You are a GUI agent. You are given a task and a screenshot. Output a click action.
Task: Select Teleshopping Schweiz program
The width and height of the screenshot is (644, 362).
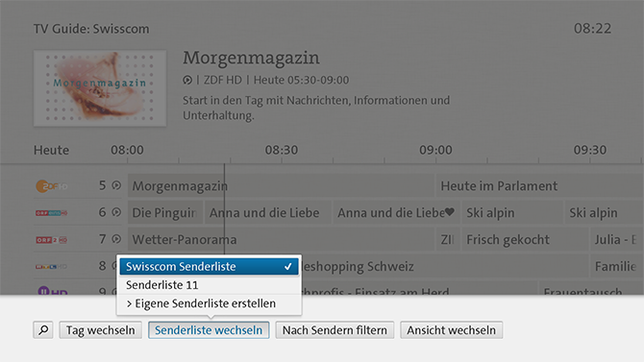coord(445,266)
